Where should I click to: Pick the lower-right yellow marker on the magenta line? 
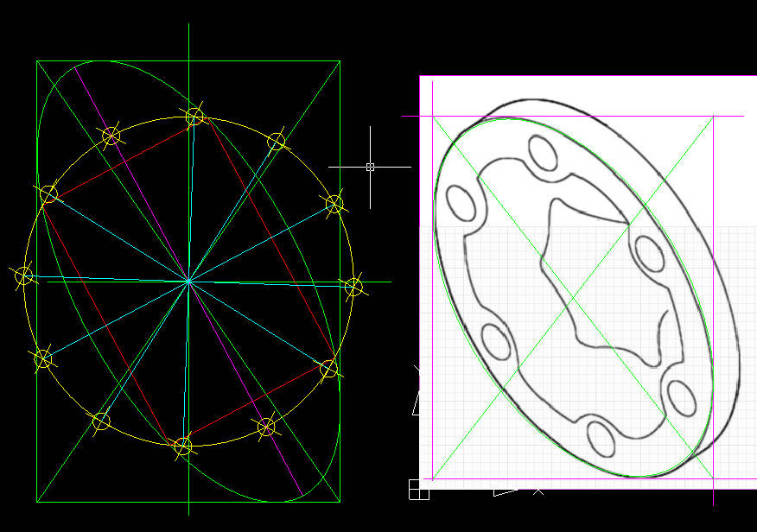266,427
